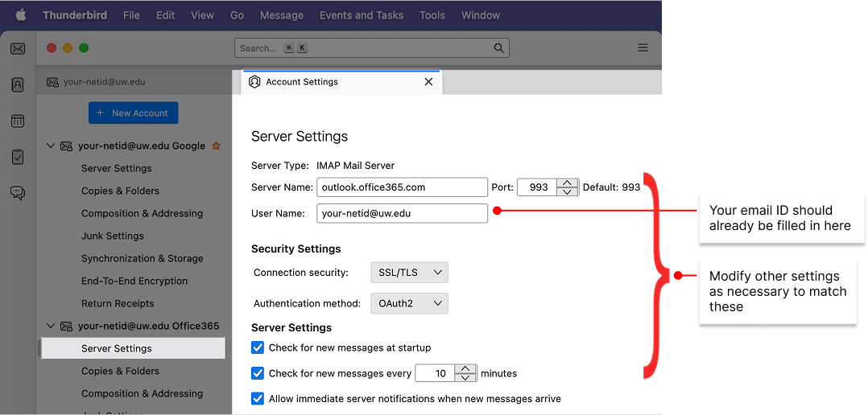Decrease the Port number with stepper
The height and width of the screenshot is (415, 868).
coord(567,191)
